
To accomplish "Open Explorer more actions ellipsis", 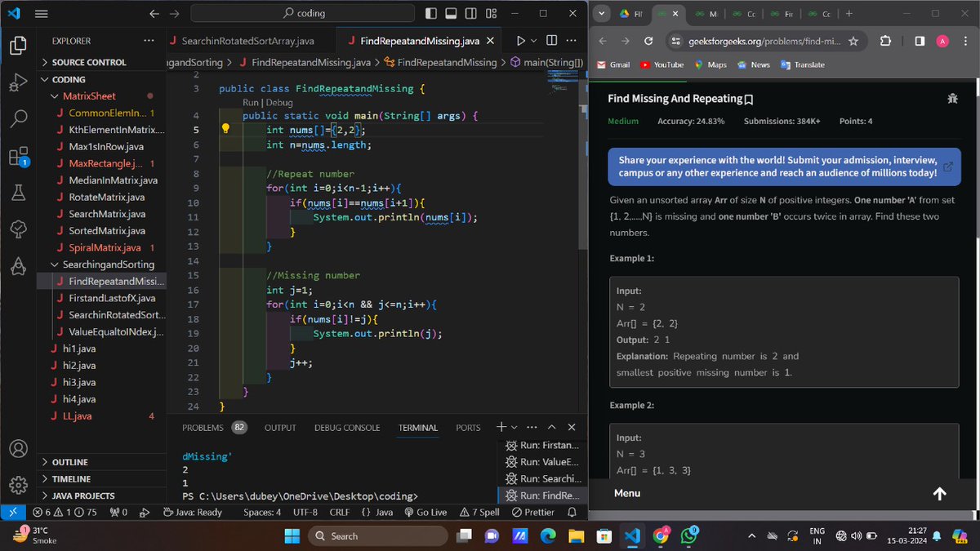I will (148, 40).
